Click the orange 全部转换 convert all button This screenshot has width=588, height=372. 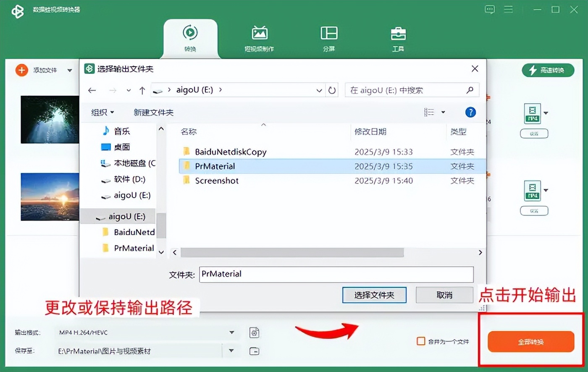[x=530, y=342]
